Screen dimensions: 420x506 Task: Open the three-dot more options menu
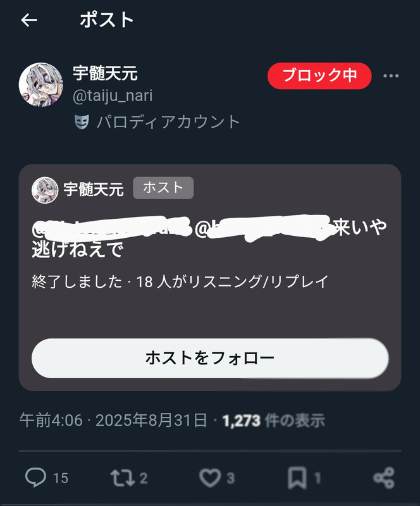click(391, 76)
